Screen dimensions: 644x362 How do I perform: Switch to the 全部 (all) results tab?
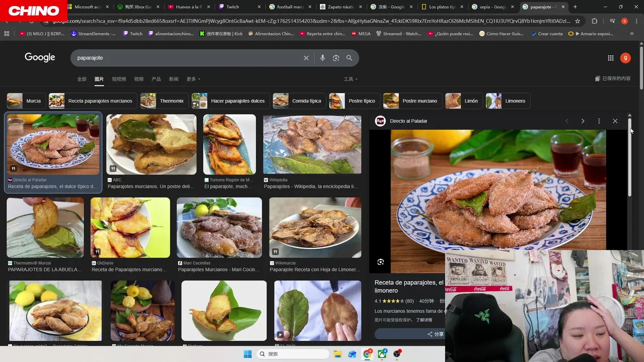82,79
